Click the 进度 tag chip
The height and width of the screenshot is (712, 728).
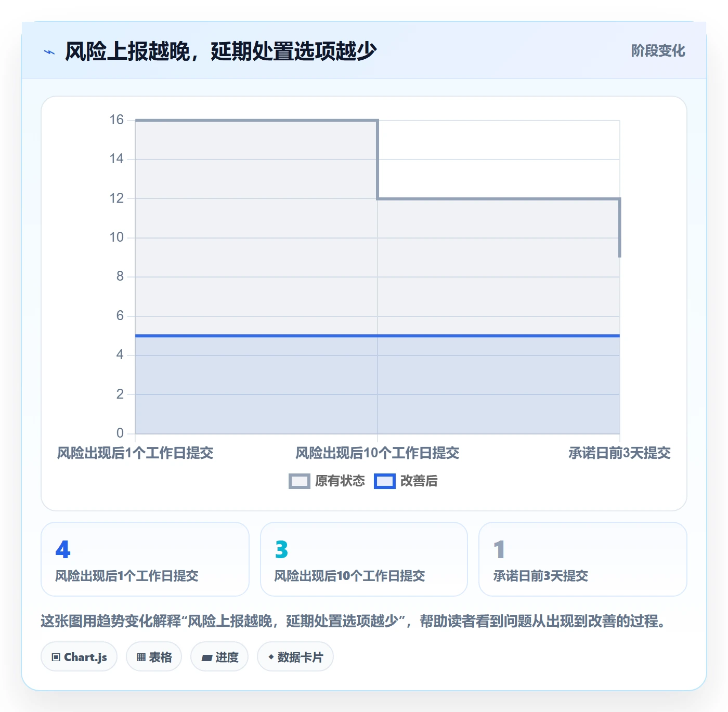[x=219, y=657]
